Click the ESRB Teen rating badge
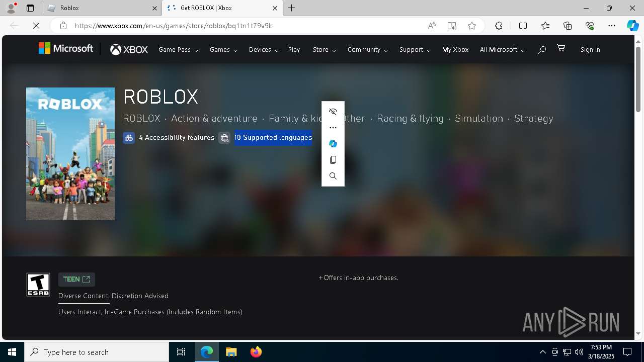The image size is (644, 362). [38, 285]
